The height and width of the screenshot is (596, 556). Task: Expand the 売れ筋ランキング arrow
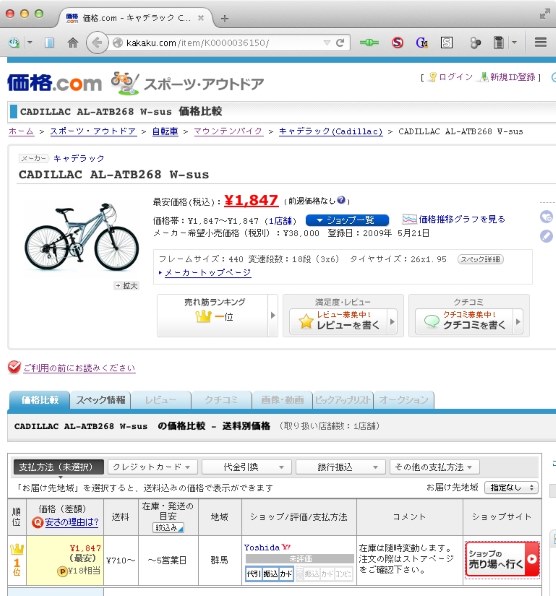click(x=272, y=315)
